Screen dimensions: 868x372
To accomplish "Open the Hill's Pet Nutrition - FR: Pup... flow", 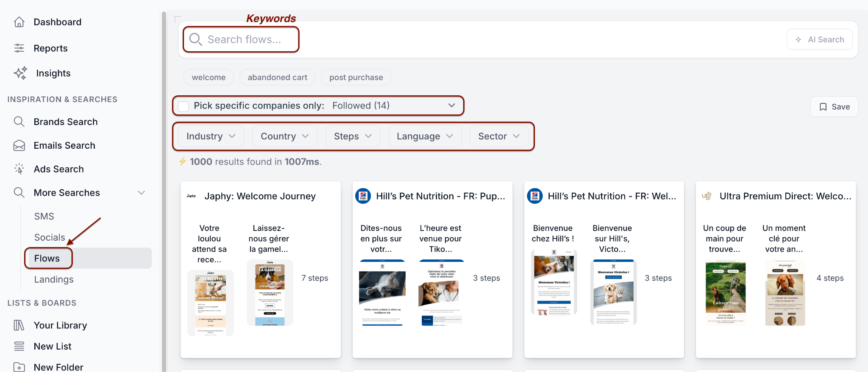I will coord(441,196).
